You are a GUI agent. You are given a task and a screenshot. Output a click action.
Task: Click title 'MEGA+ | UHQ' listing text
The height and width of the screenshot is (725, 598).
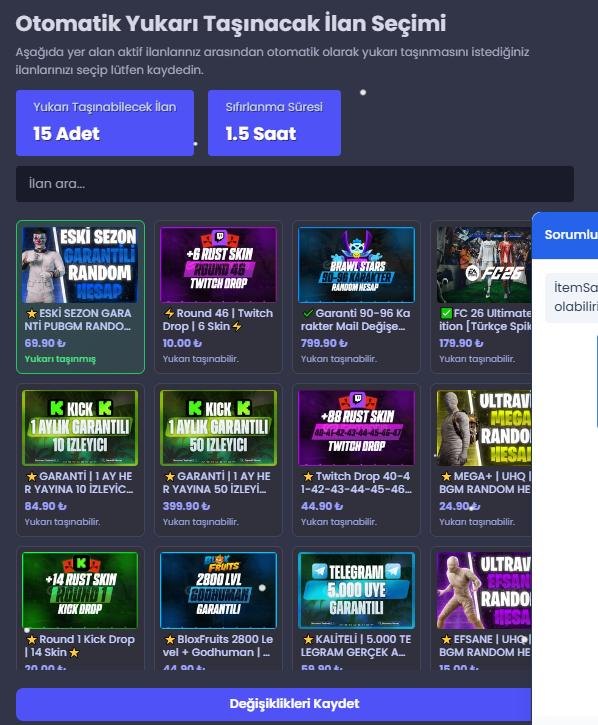click(x=485, y=483)
